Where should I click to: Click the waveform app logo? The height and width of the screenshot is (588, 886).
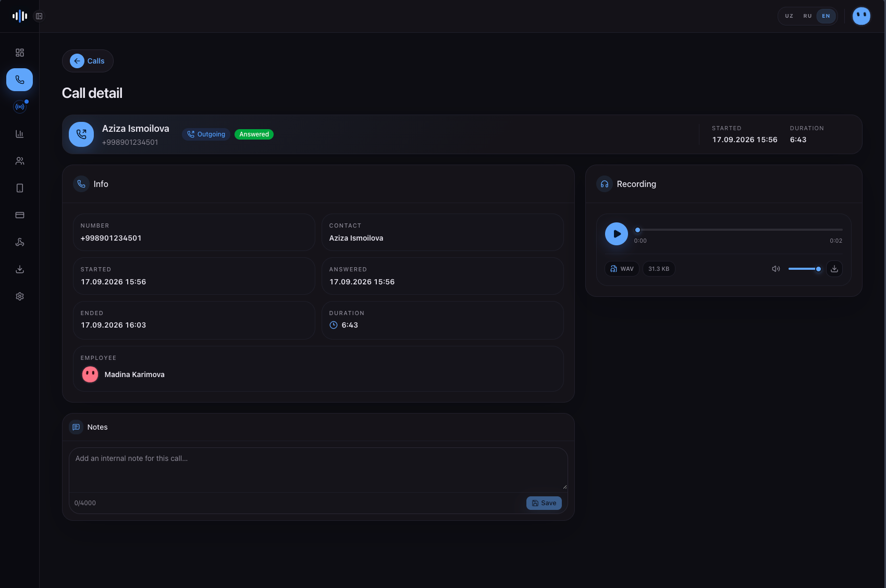[x=20, y=16]
